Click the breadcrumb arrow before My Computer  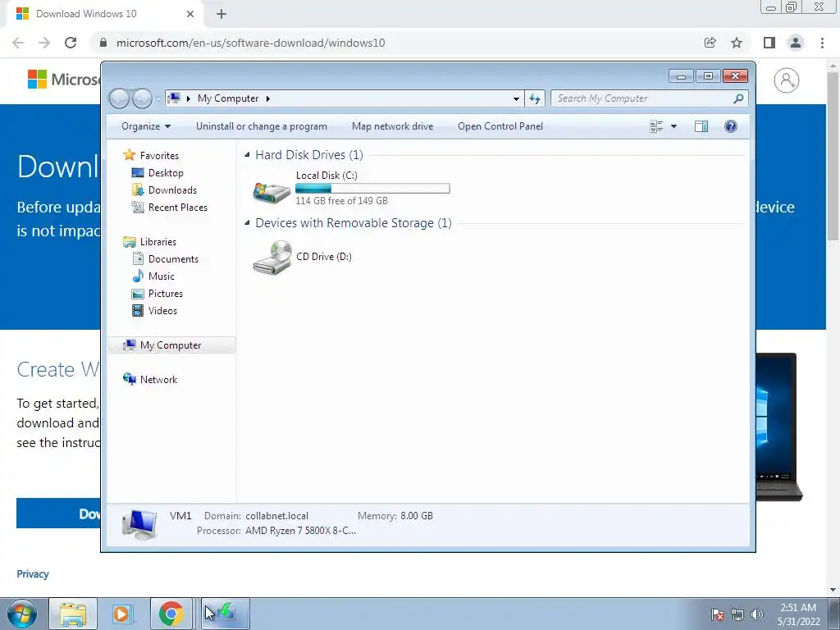pos(189,98)
